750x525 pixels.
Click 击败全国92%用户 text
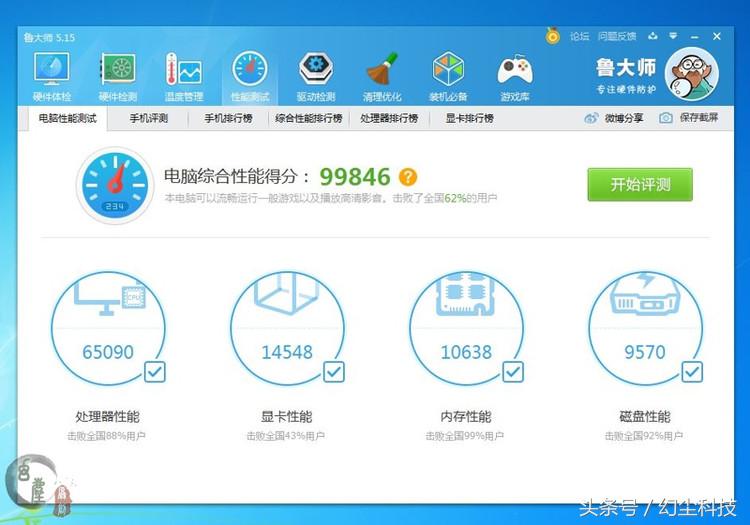(644, 436)
